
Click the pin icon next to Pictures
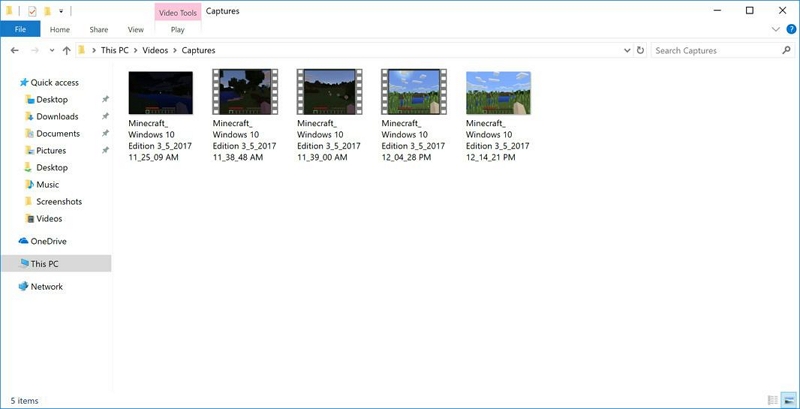coord(105,150)
